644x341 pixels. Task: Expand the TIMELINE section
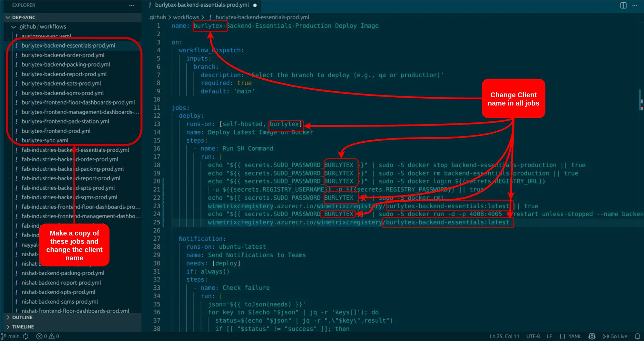22,327
